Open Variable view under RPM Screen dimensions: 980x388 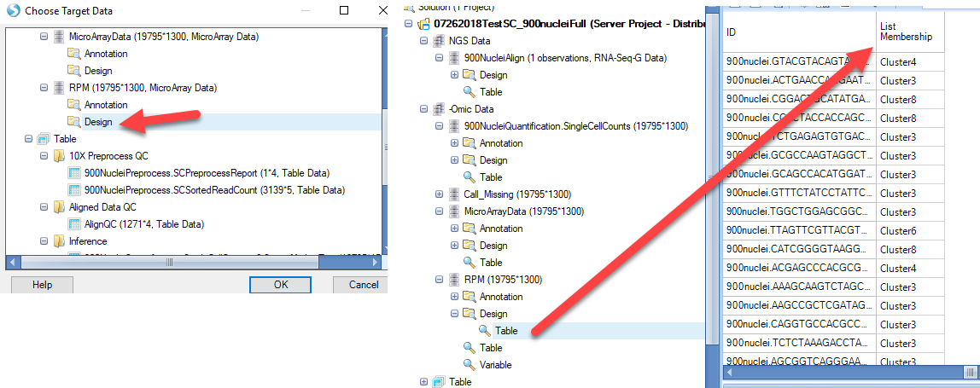click(x=496, y=365)
